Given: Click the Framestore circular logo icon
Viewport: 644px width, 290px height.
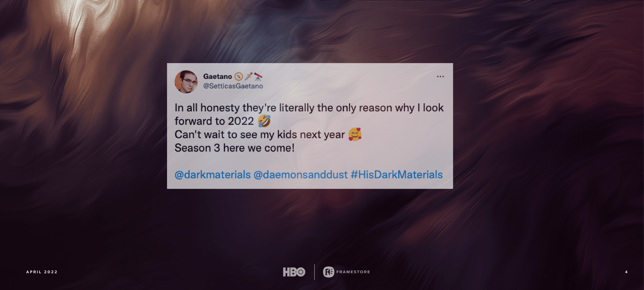Looking at the screenshot, I should coord(328,272).
